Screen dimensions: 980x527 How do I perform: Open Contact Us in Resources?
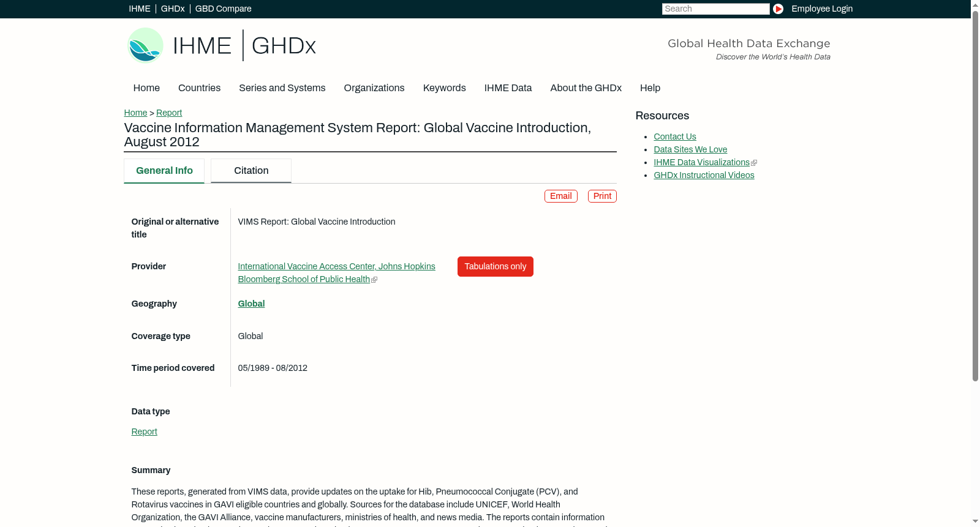coord(675,136)
